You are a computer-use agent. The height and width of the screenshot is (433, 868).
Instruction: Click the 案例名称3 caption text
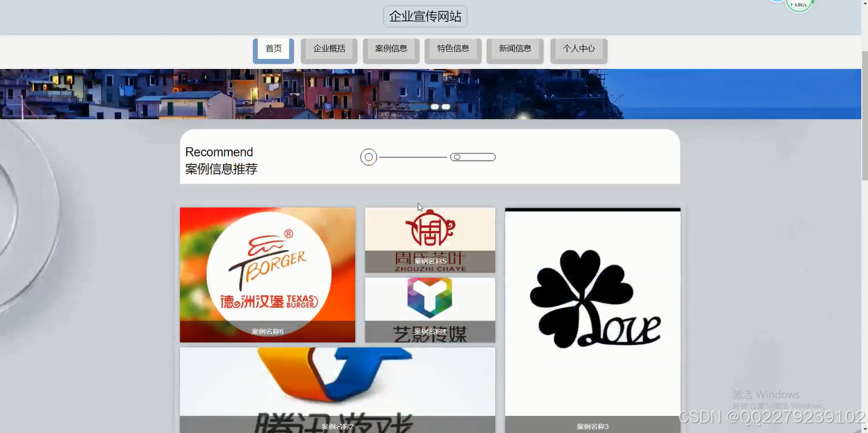coord(593,426)
